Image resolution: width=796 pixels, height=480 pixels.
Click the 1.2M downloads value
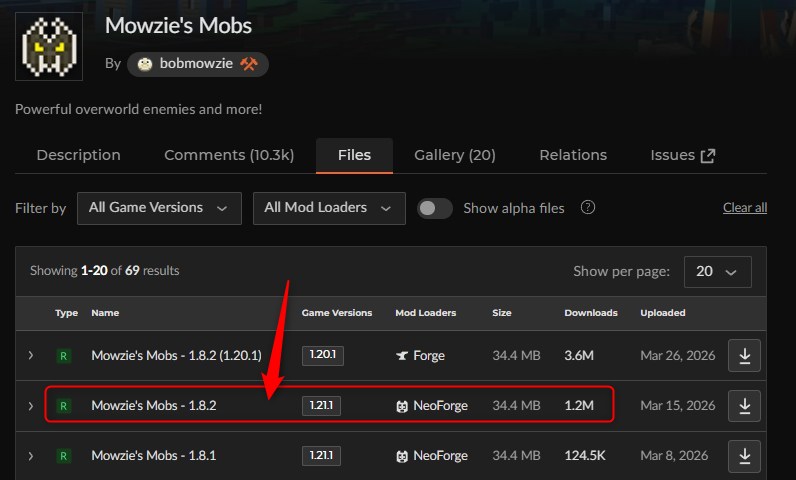click(x=579, y=405)
